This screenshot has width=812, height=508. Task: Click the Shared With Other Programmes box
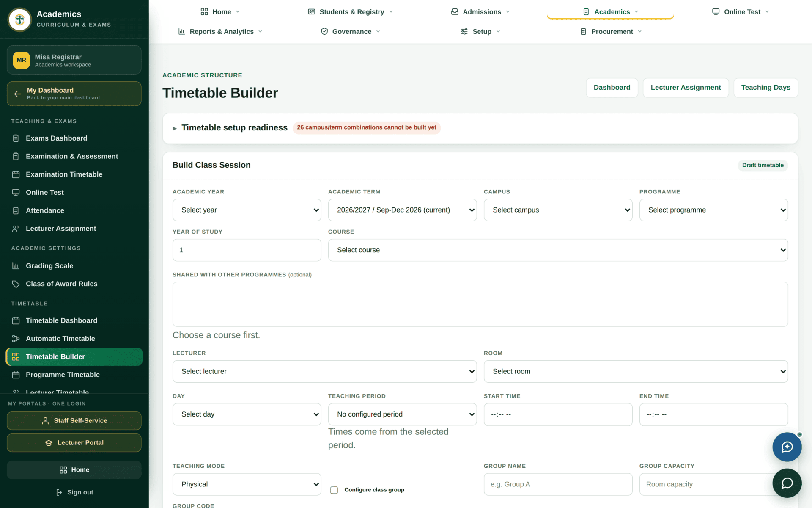[x=480, y=304]
